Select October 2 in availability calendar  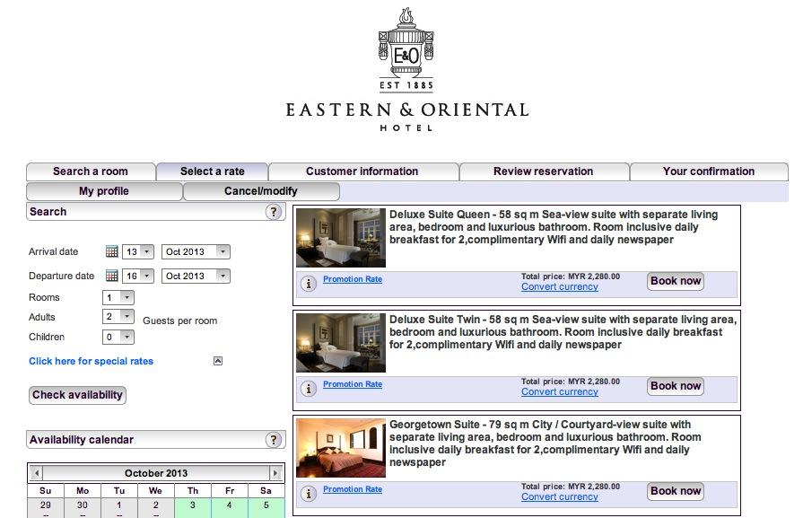coord(156,507)
